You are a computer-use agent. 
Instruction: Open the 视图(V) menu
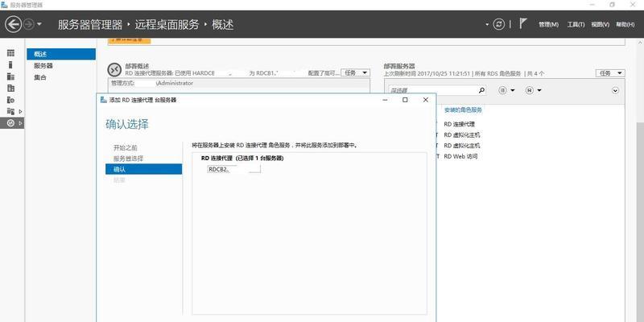[x=600, y=25]
